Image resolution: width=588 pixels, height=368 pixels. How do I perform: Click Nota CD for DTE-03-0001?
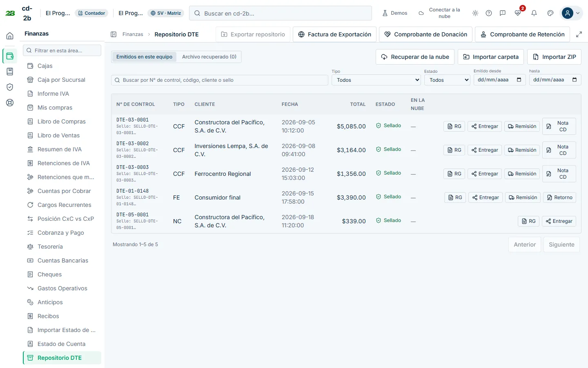tap(559, 126)
